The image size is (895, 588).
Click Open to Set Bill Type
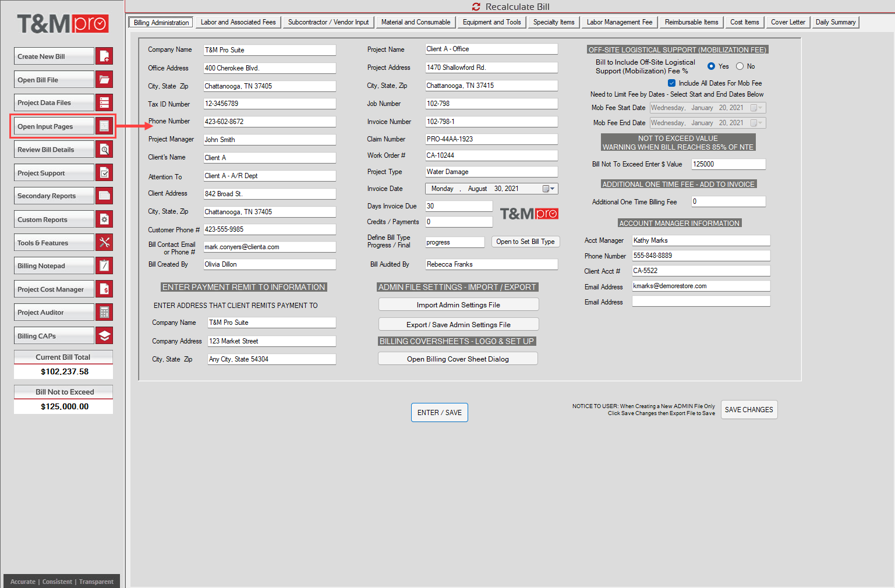(x=525, y=242)
